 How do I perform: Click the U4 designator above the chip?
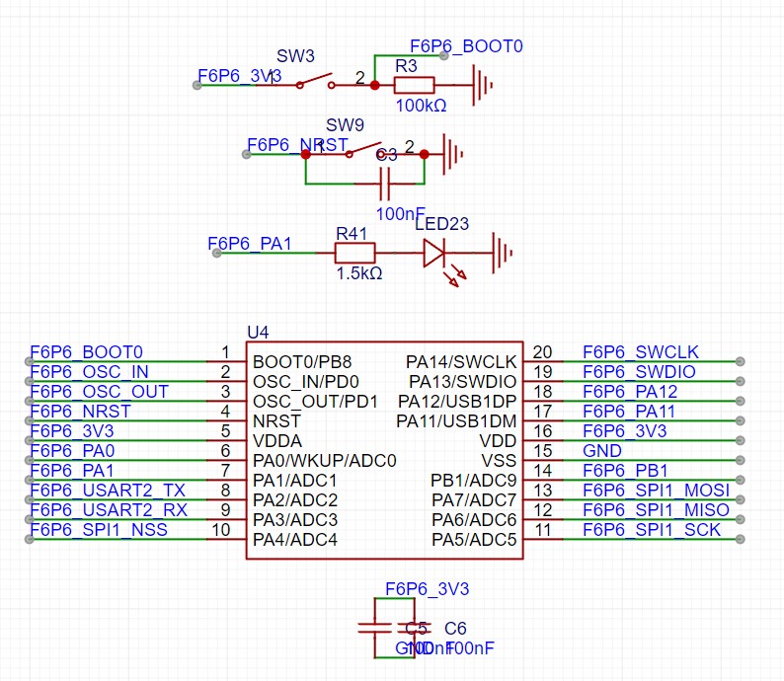[257, 332]
